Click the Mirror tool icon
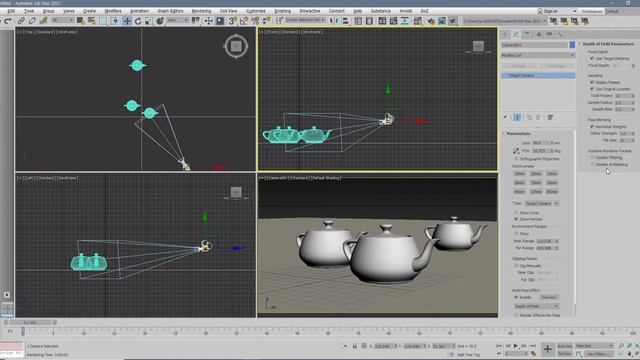Viewport: 640px width, 360px height. 334,21
